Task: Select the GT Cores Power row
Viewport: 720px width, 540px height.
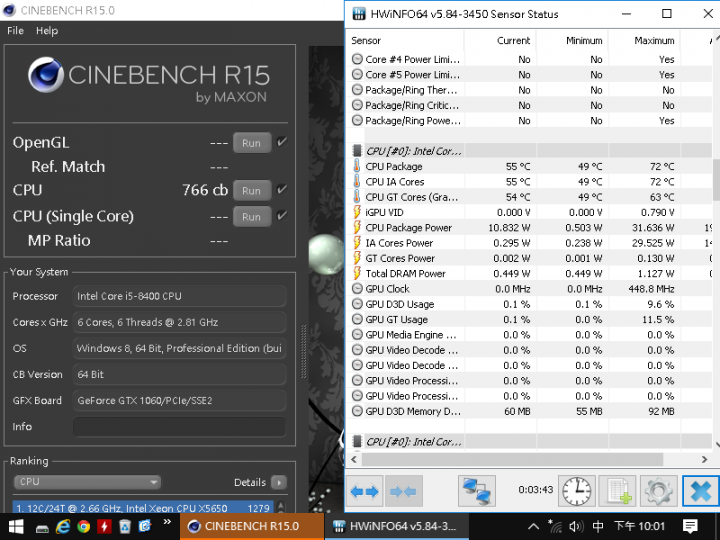Action: (x=530, y=258)
